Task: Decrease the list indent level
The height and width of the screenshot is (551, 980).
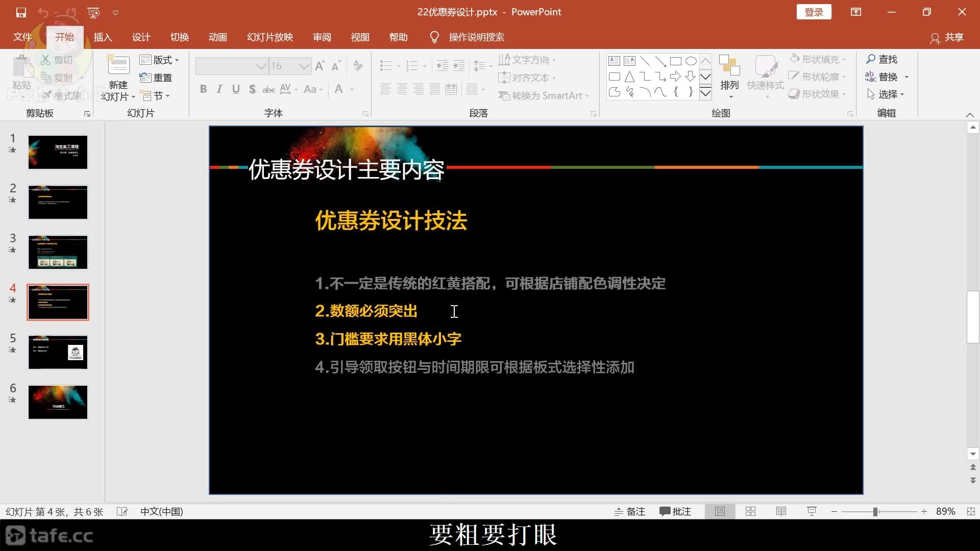Action: pos(443,66)
